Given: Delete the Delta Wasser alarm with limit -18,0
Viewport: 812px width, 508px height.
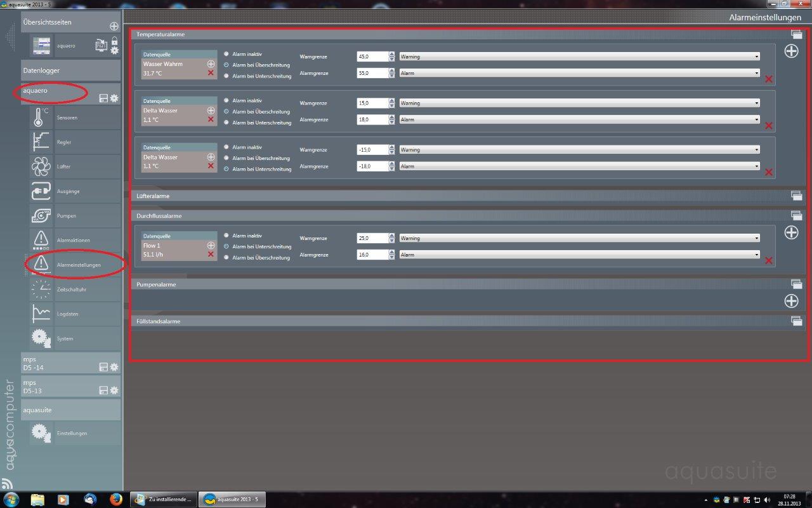Looking at the screenshot, I should click(769, 172).
